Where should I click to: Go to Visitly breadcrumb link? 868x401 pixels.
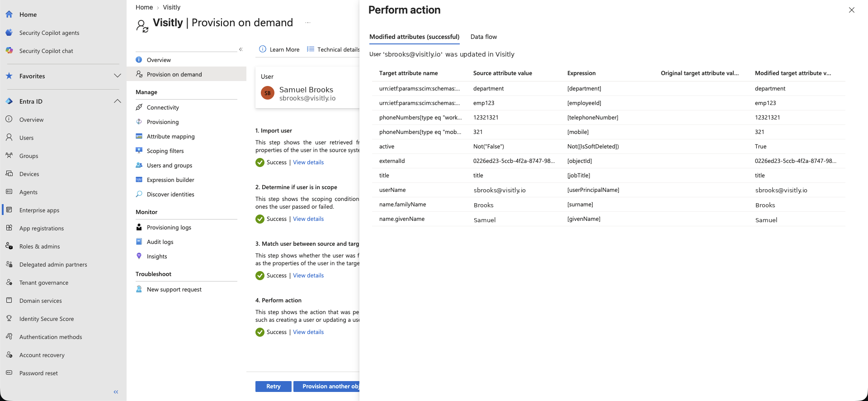click(172, 7)
